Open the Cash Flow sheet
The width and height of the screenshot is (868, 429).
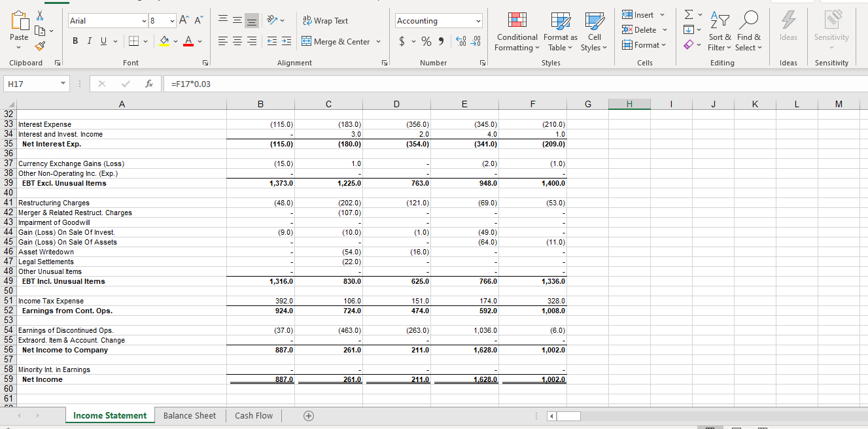253,415
